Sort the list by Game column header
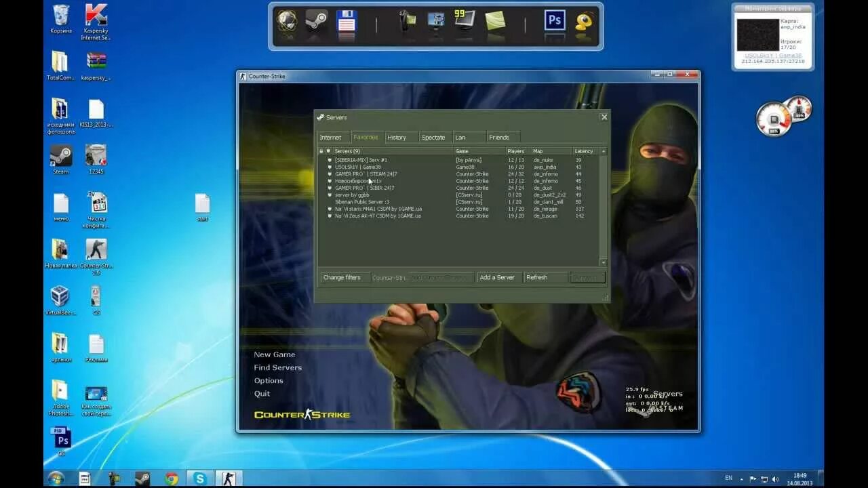 tap(480, 151)
